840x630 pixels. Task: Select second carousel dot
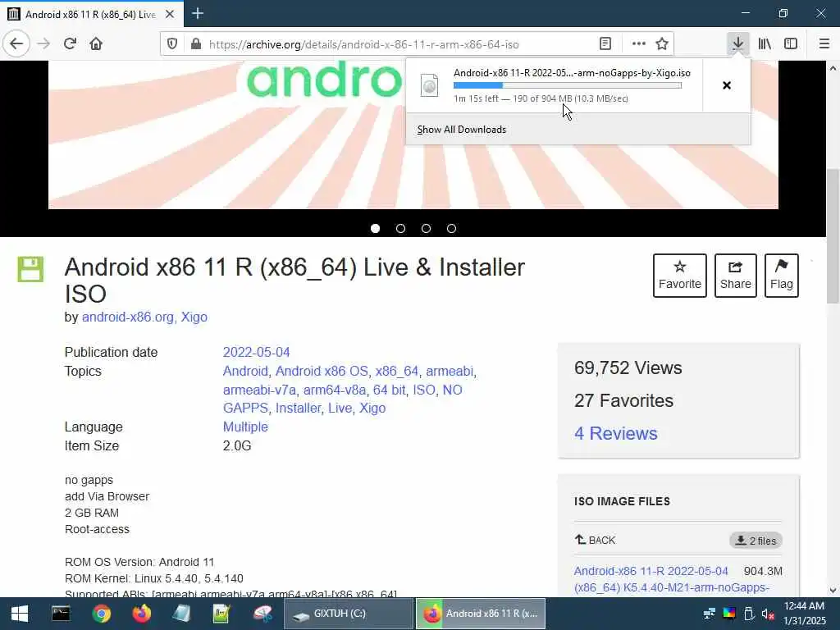[400, 229]
